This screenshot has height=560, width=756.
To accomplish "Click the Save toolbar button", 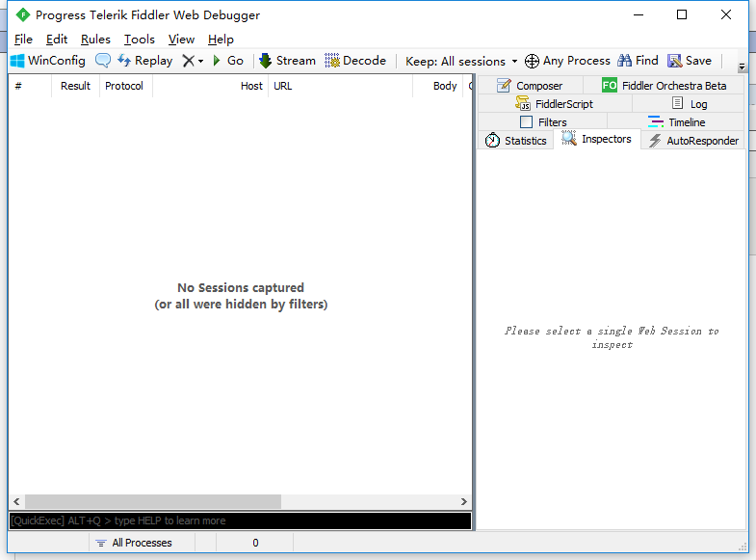I will click(x=690, y=61).
